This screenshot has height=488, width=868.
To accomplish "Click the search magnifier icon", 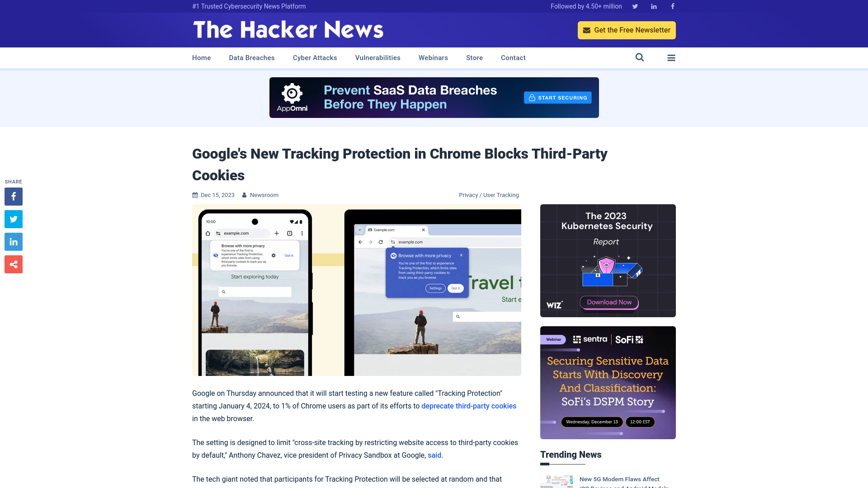I will click(640, 57).
